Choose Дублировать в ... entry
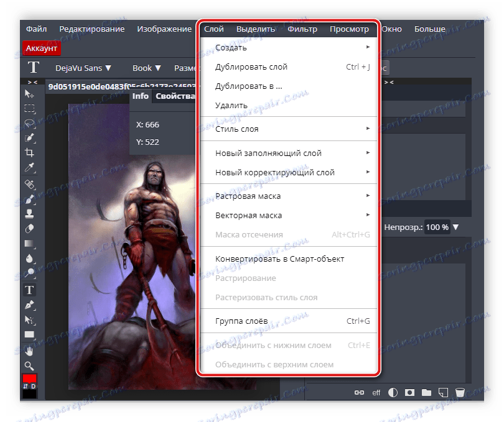The width and height of the screenshot is (504, 422). click(288, 86)
